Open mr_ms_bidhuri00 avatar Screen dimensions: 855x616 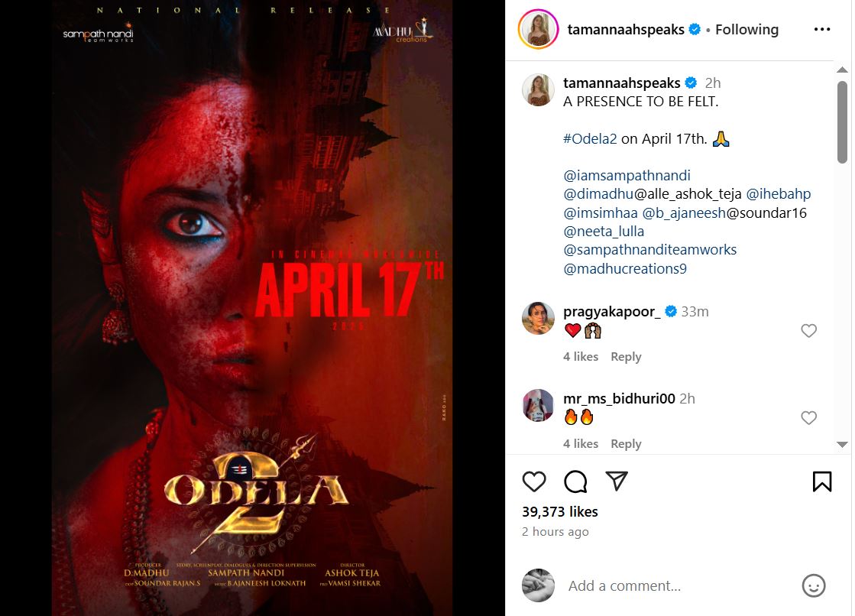538,405
